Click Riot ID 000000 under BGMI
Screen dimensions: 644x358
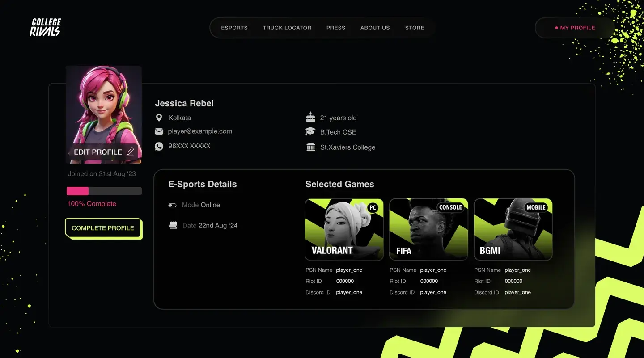click(x=513, y=281)
